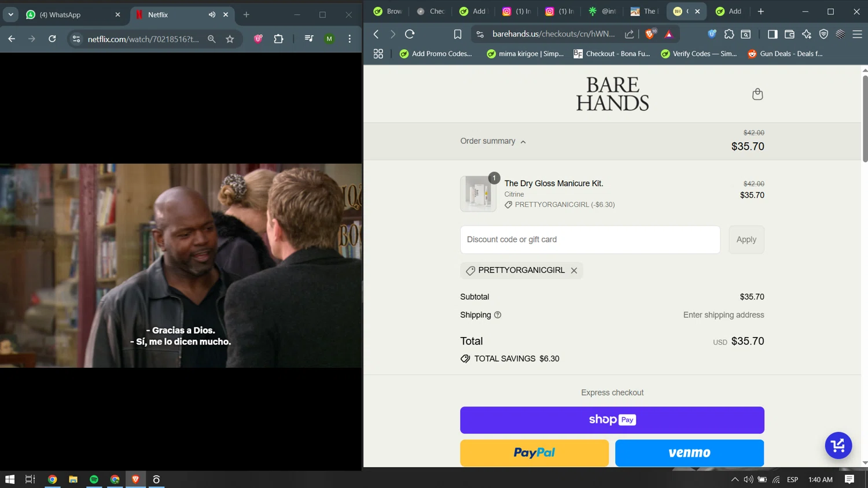Click the Netflix video player
This screenshot has width=868, height=488.
coord(181,265)
